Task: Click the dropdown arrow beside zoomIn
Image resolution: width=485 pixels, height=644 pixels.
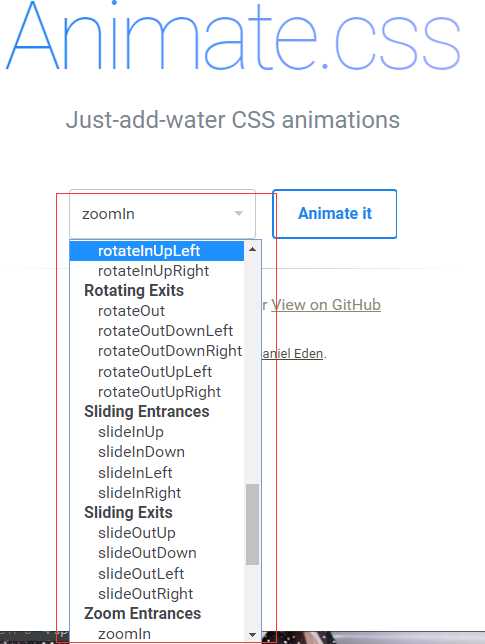Action: (238, 213)
